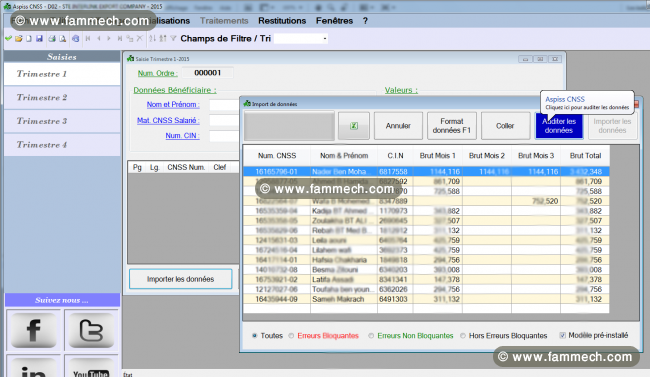Viewport: 650px width, 377px height.
Task: Click greyed Importer les données in dialog
Action: [612, 126]
